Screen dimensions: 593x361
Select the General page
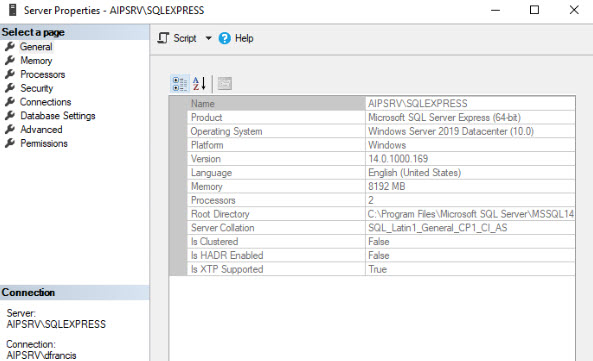coord(36,47)
